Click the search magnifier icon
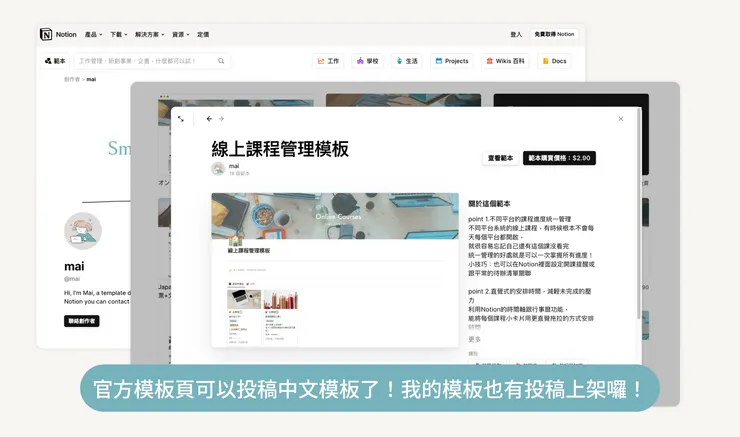This screenshot has width=740, height=437. tap(221, 61)
